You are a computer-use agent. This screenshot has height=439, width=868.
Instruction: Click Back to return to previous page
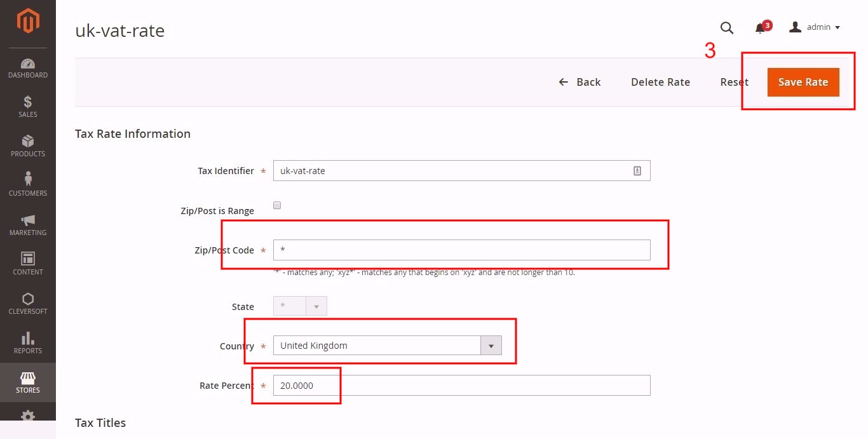pyautogui.click(x=580, y=82)
